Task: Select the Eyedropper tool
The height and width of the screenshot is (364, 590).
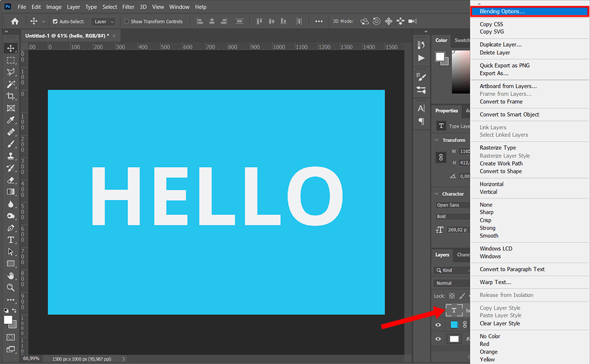Action: pos(10,120)
